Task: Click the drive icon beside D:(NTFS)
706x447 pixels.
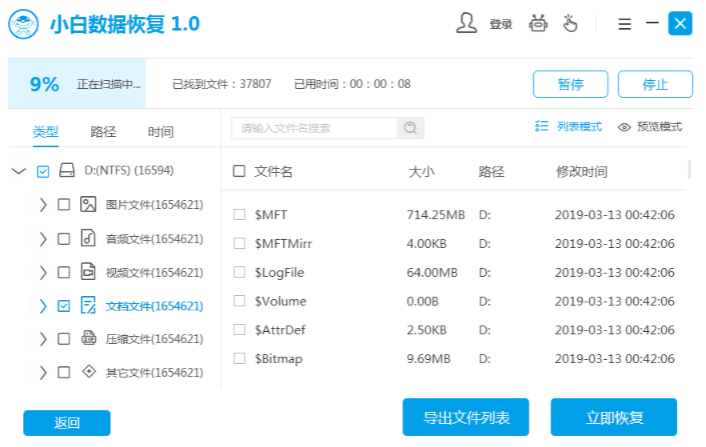Action: click(67, 170)
